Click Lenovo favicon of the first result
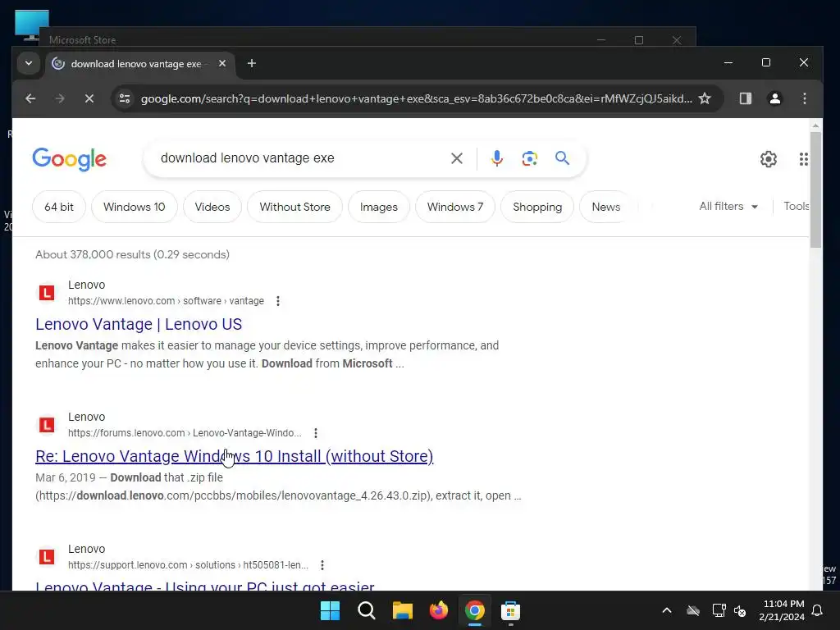 pos(47,293)
